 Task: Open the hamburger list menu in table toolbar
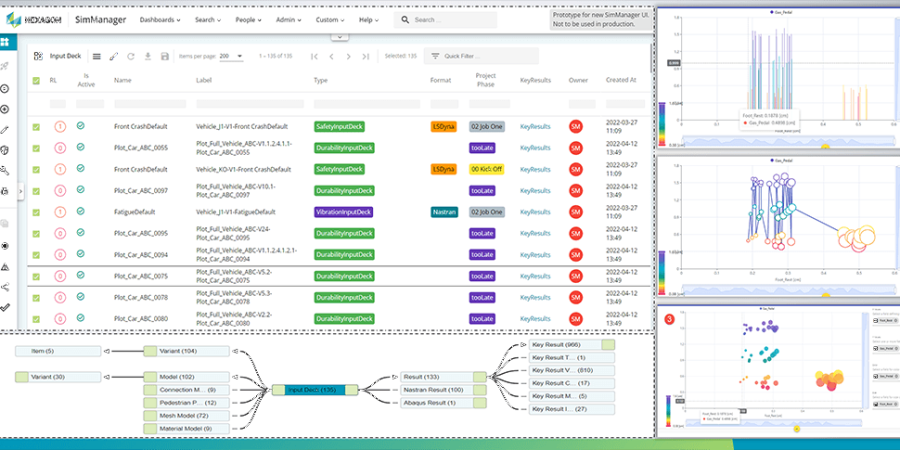[96, 56]
